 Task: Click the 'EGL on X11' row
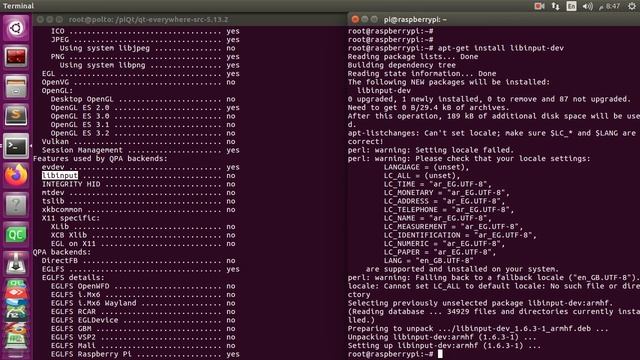tap(143, 243)
